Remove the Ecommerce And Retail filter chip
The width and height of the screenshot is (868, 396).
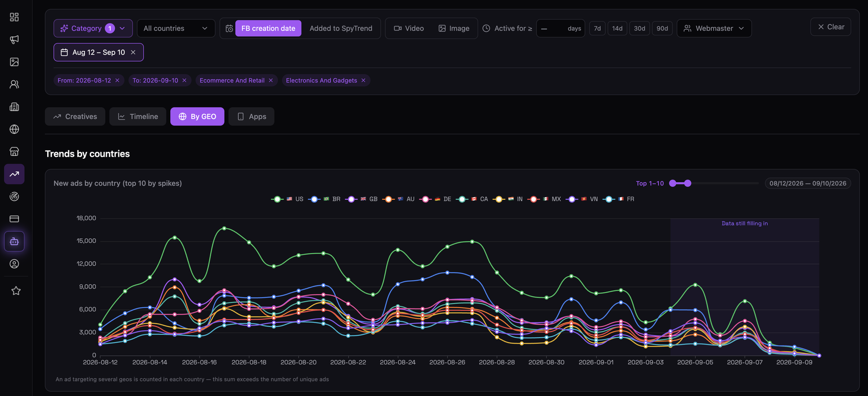[x=271, y=81]
